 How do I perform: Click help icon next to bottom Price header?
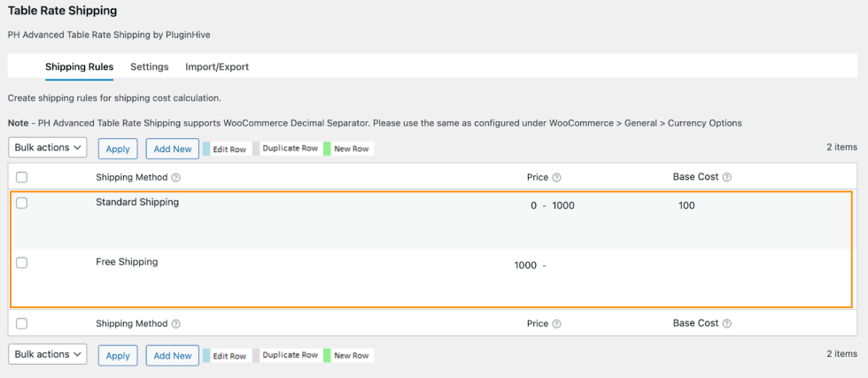[556, 325]
